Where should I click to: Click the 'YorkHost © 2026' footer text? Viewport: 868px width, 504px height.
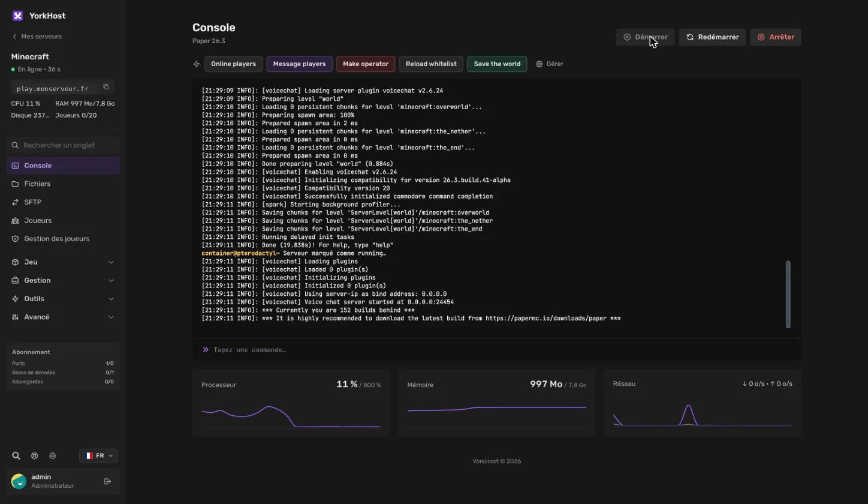pos(496,461)
